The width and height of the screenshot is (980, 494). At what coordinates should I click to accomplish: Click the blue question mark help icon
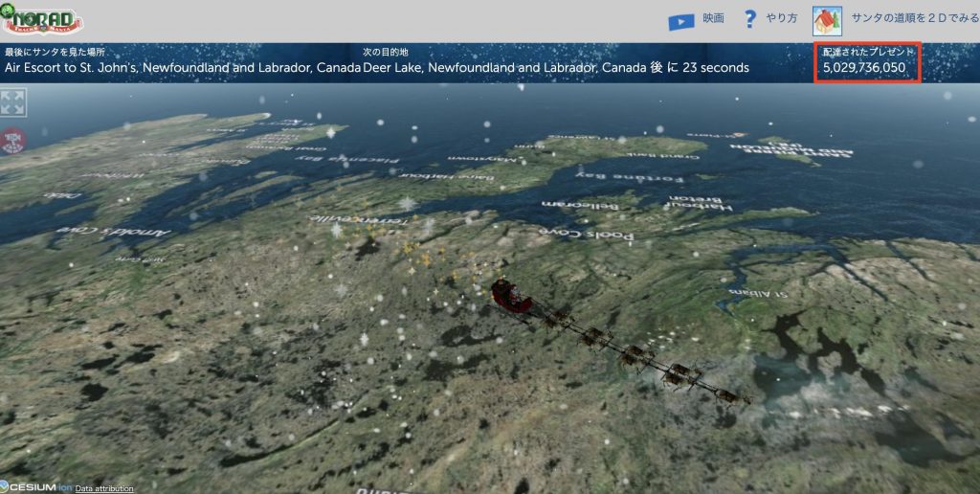pos(750,19)
